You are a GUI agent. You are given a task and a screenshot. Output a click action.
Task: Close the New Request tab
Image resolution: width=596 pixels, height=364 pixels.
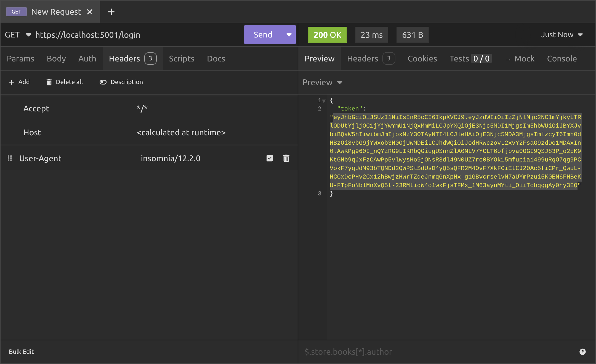[90, 12]
